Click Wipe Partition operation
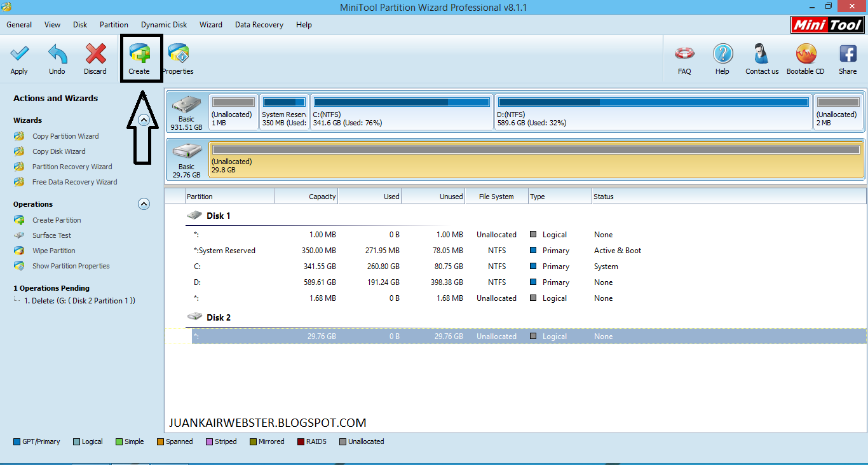This screenshot has height=465, width=868. [x=54, y=251]
